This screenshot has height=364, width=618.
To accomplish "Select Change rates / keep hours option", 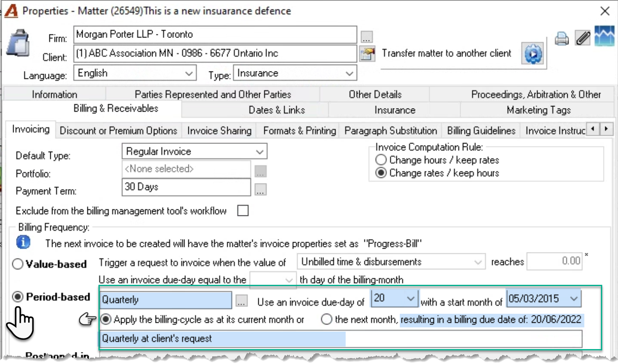I will coord(381,173).
